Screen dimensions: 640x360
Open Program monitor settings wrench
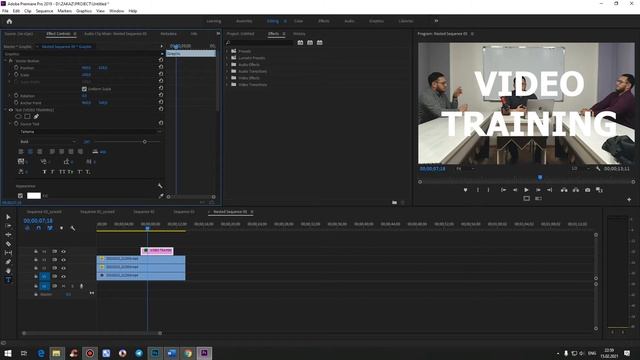pos(598,168)
